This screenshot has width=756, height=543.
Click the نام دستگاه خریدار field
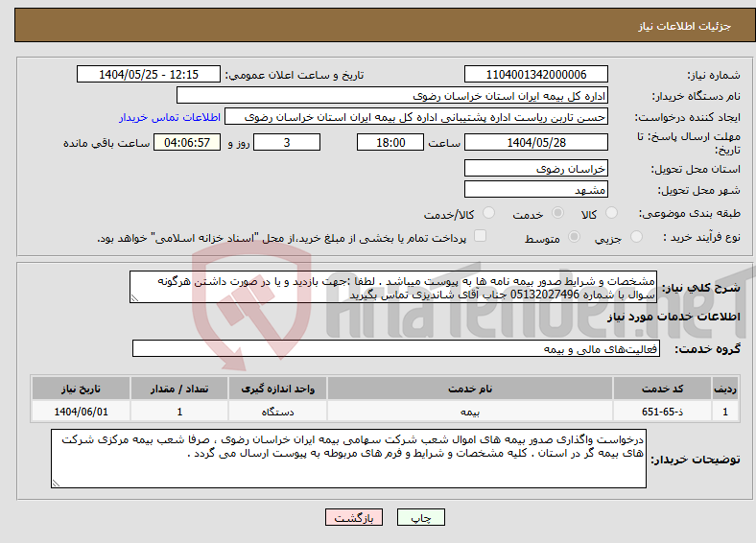[392, 96]
